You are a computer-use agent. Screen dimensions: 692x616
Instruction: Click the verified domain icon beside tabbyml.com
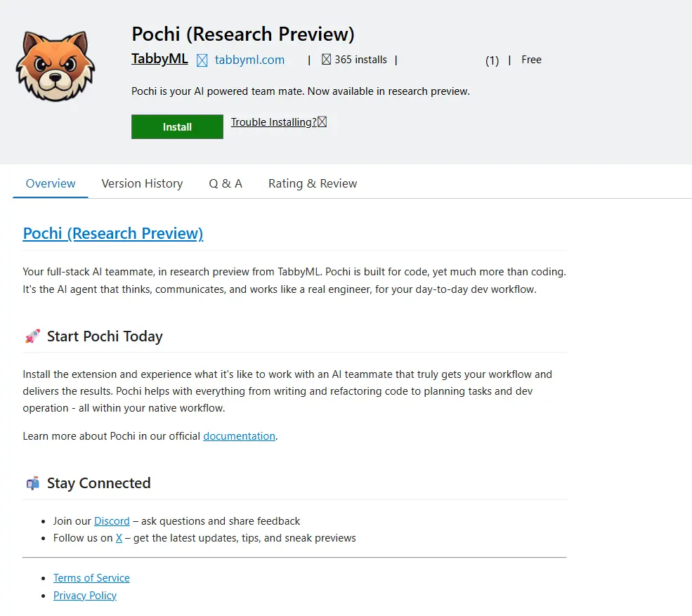(202, 60)
